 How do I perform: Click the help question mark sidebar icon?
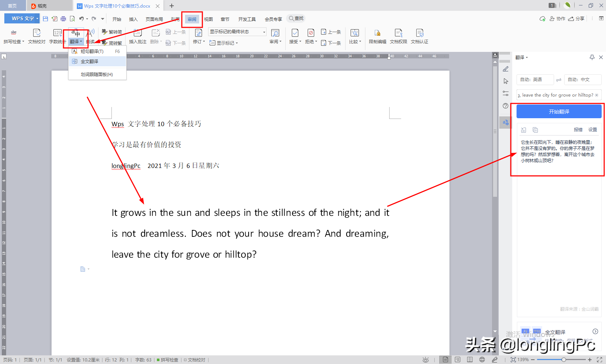tap(506, 106)
